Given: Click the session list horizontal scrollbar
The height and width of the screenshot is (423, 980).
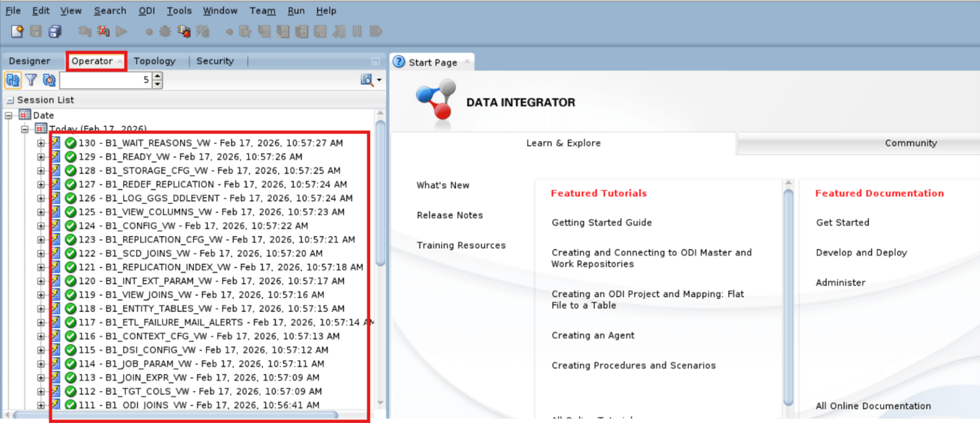Looking at the screenshot, I should (176, 415).
